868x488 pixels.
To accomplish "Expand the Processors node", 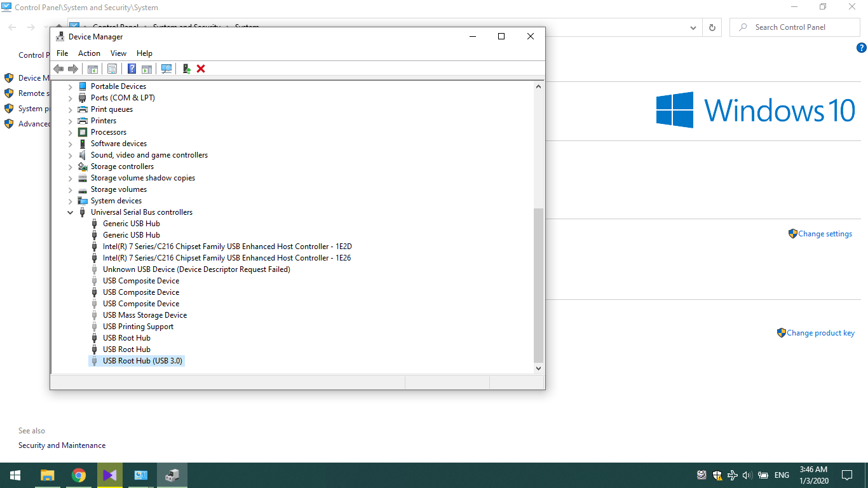I will pyautogui.click(x=71, y=132).
